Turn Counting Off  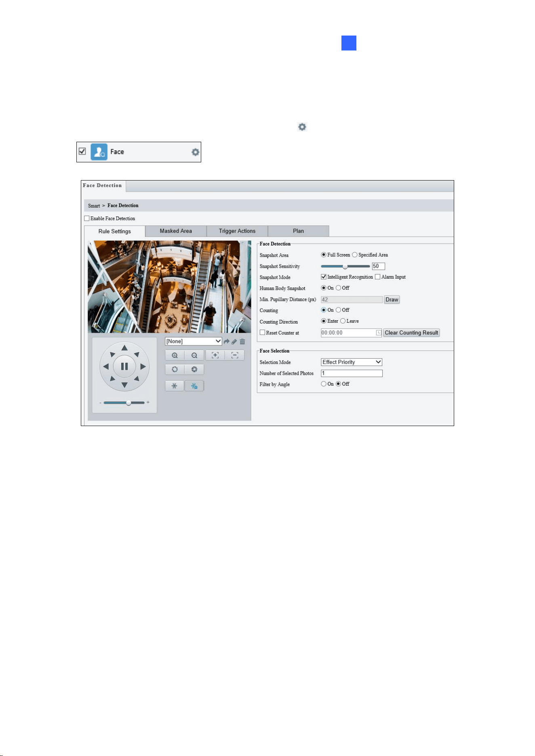pyautogui.click(x=339, y=310)
